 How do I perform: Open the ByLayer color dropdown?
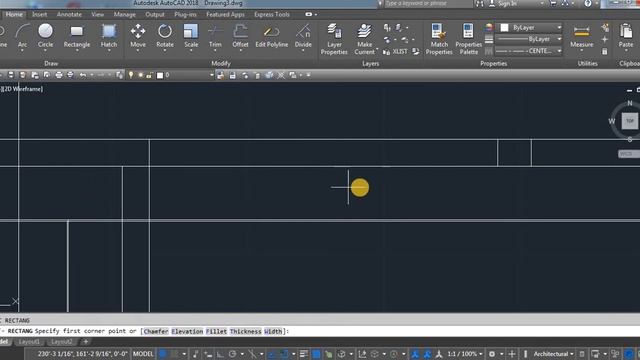559,27
